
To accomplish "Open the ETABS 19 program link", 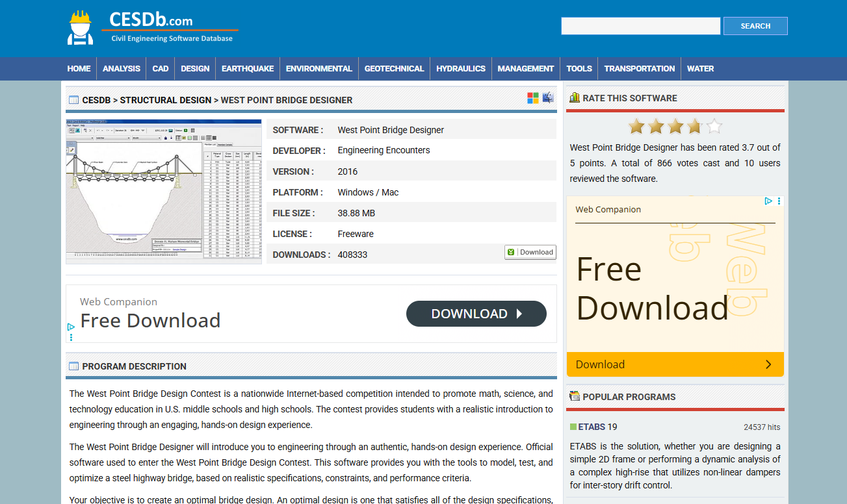I will click(597, 427).
